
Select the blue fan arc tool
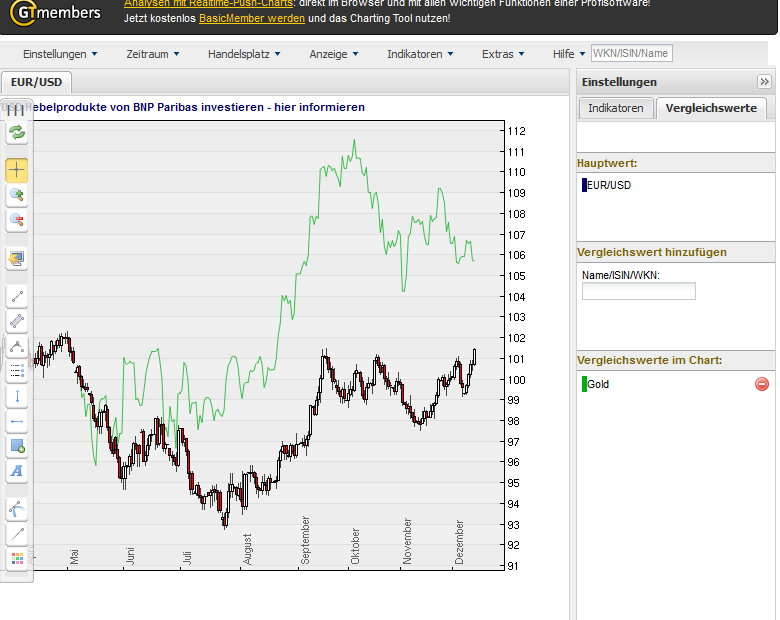(x=16, y=510)
